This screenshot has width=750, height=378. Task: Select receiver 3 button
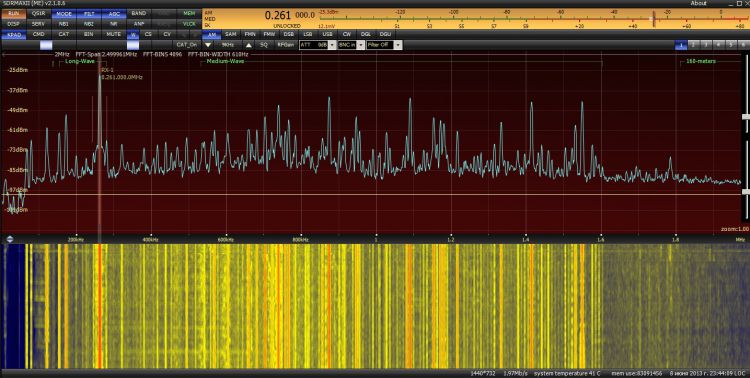(x=706, y=45)
